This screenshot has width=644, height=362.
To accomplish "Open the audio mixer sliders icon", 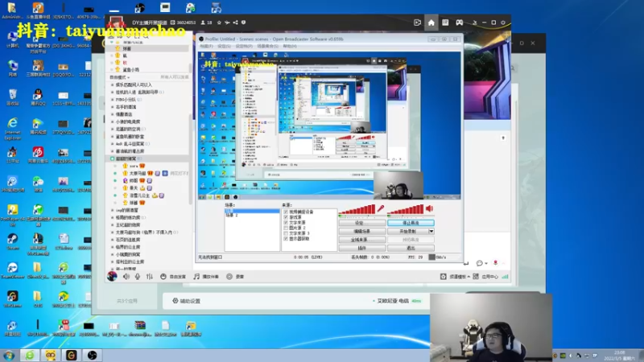I will (150, 276).
